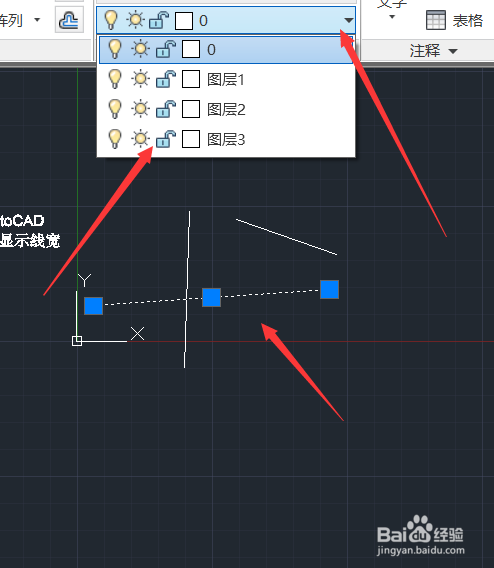494x568 pixels.
Task: Open color swatch of layer 0 list row
Action: pos(191,49)
